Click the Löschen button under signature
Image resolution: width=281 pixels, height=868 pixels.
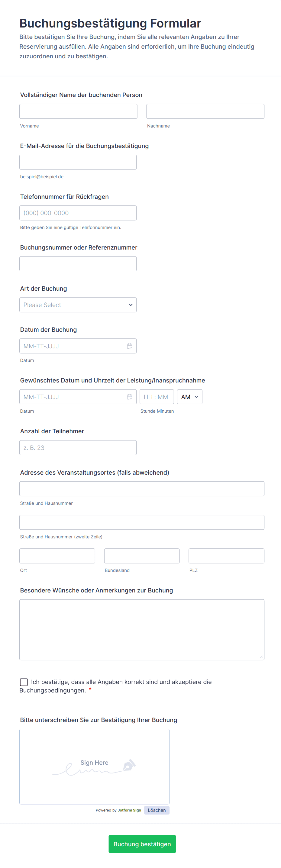pyautogui.click(x=157, y=810)
